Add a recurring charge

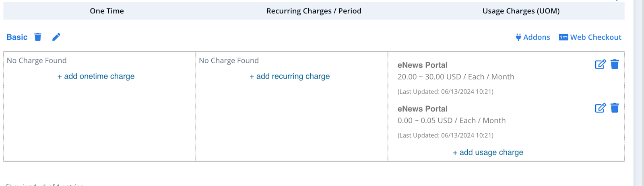tap(290, 76)
